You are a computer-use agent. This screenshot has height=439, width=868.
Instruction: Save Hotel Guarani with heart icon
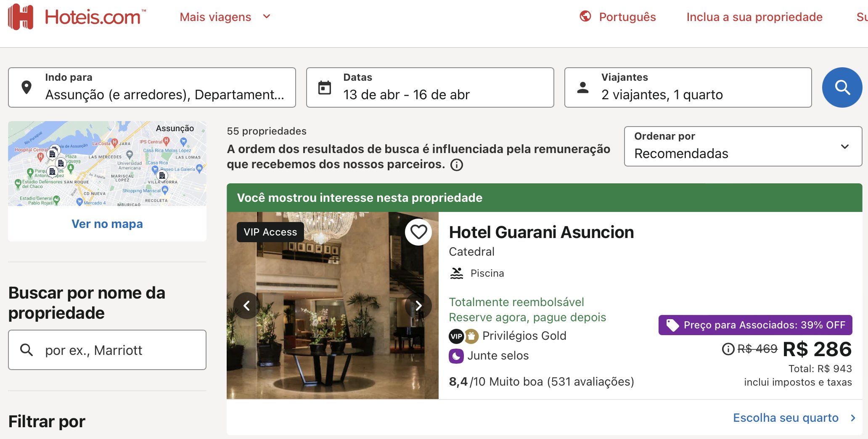(418, 232)
